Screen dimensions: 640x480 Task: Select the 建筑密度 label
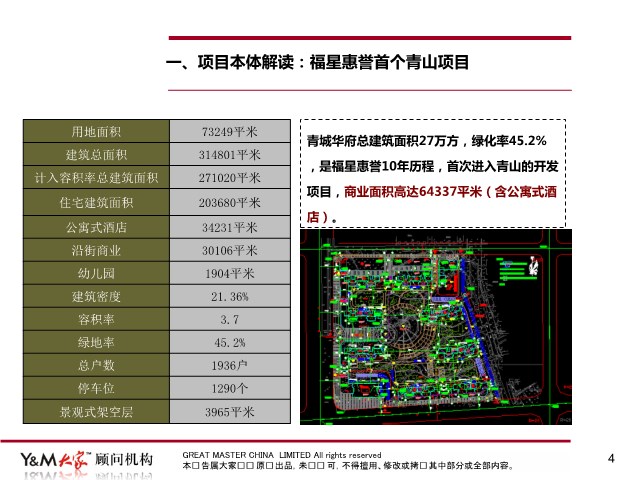(x=96, y=296)
